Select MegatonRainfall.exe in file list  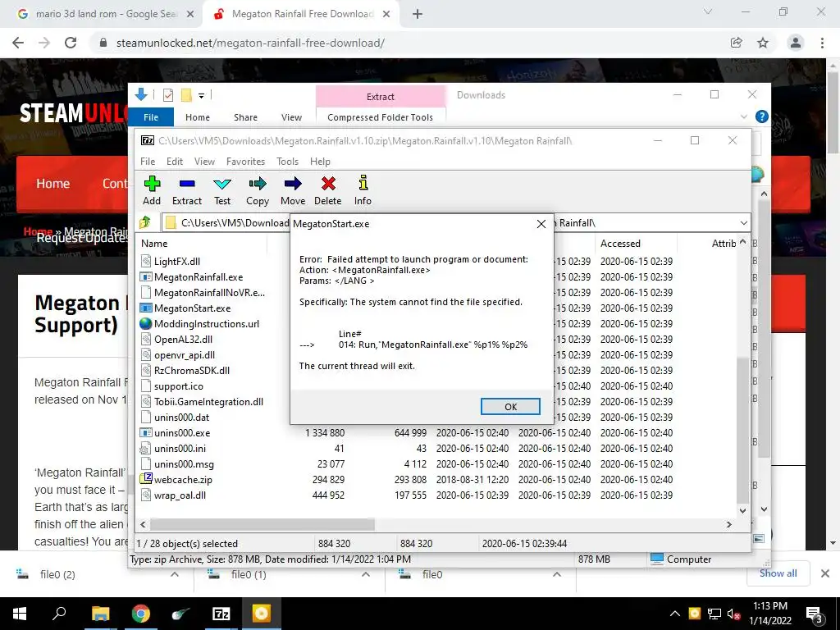pos(199,277)
